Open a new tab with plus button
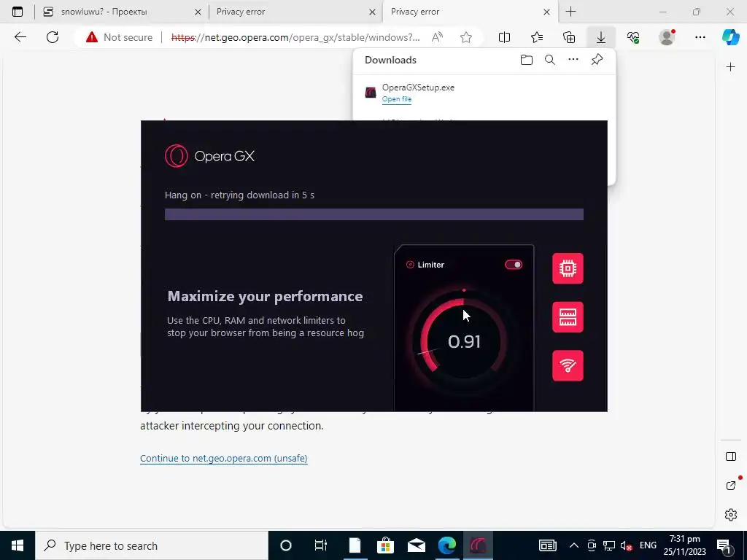Screen dimensions: 747x560 (x=570, y=12)
